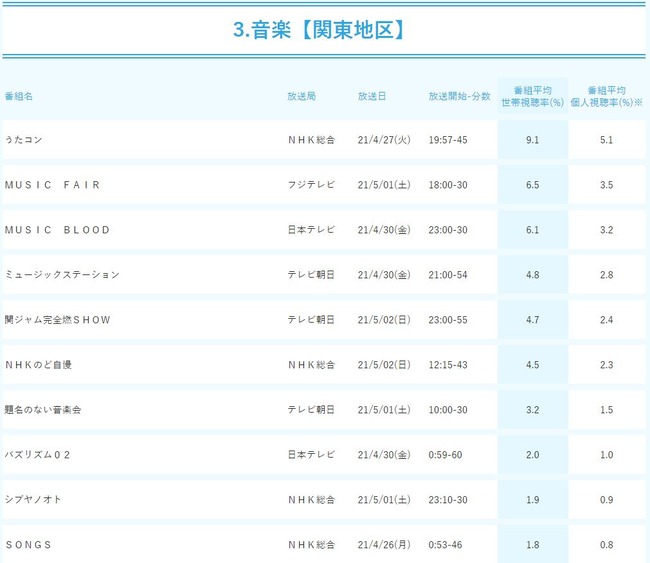Screen dimensions: 650x563
Task: Click テレビ朝日 in the 題名のない音楽会 row
Action: pyautogui.click(x=311, y=410)
